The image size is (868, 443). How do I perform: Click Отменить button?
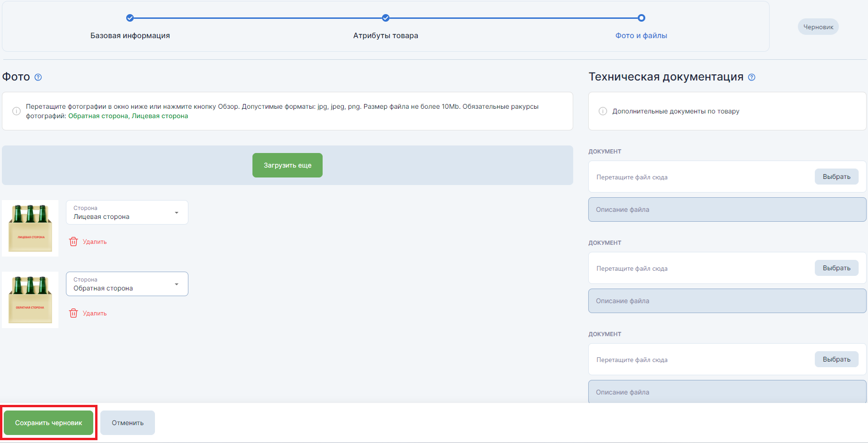pos(128,423)
